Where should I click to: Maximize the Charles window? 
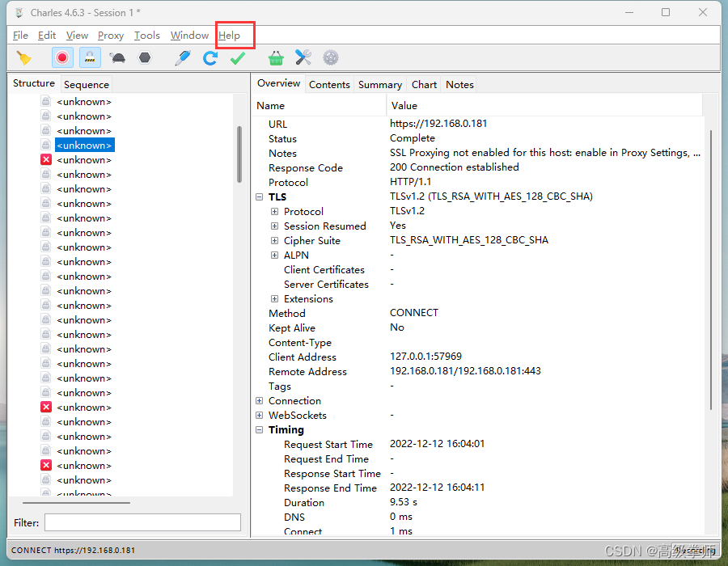point(666,12)
